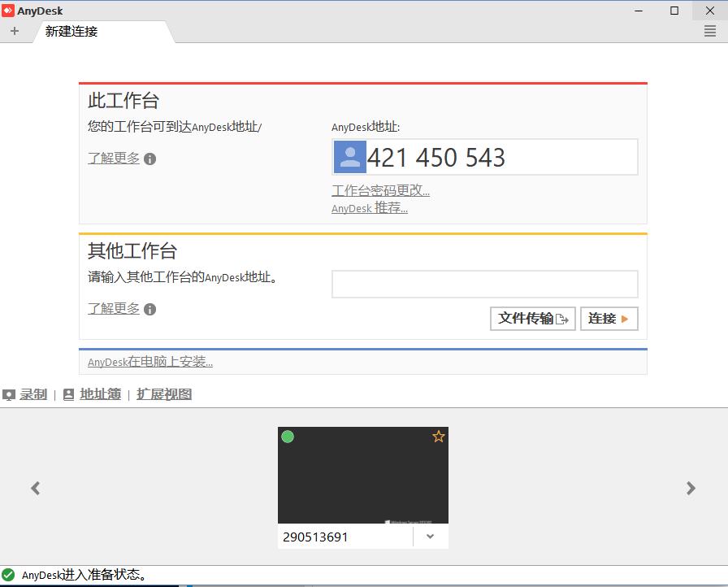Minimize the AnyDesk window
Screen dimensions: 728x587
pyautogui.click(x=639, y=11)
